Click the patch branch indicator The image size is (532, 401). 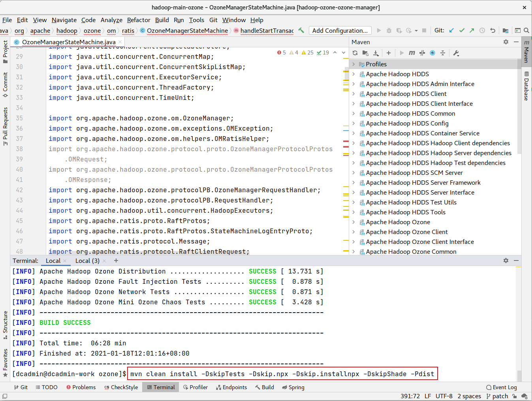pos(496,396)
